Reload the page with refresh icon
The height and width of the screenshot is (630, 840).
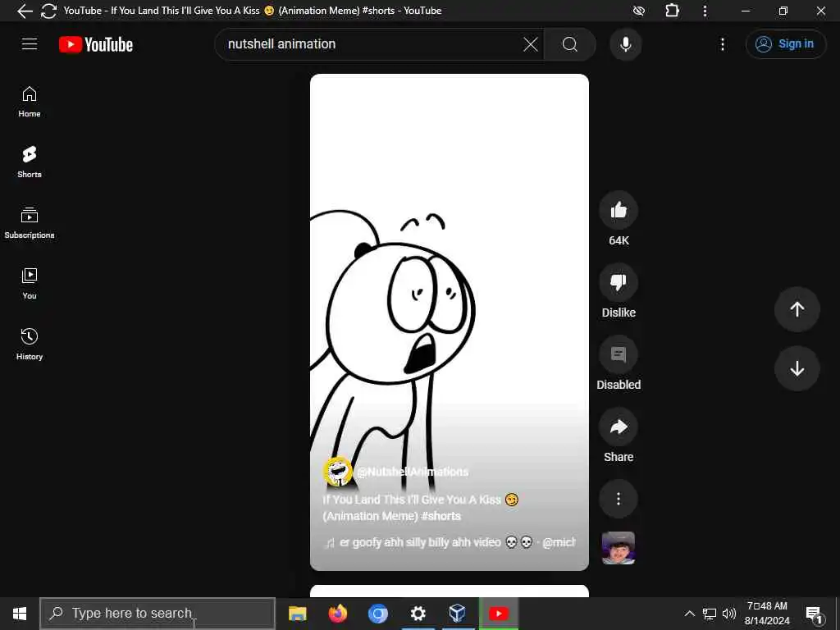click(48, 11)
